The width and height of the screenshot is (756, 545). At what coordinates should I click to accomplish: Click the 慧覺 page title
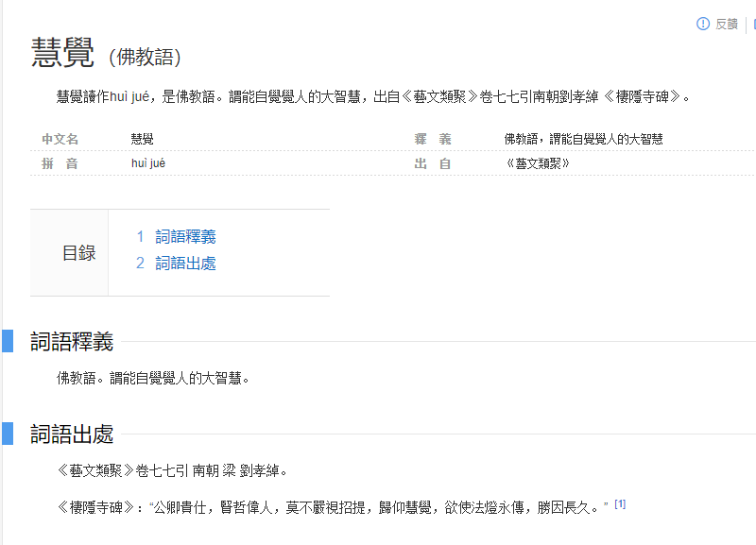coord(62,53)
